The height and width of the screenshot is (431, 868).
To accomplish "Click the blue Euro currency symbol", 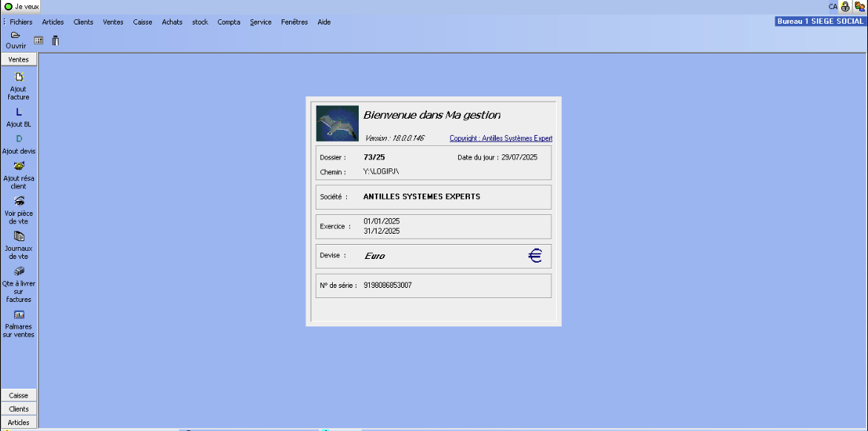I will tap(534, 255).
